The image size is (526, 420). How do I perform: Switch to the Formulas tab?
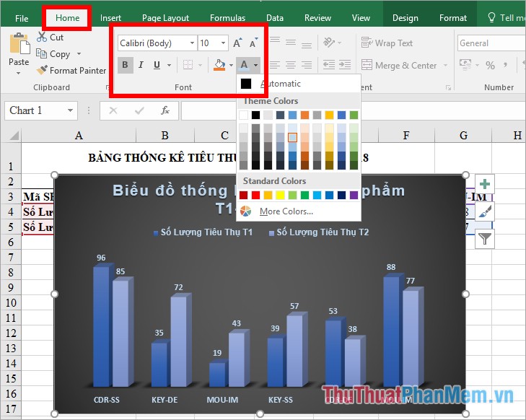[227, 18]
